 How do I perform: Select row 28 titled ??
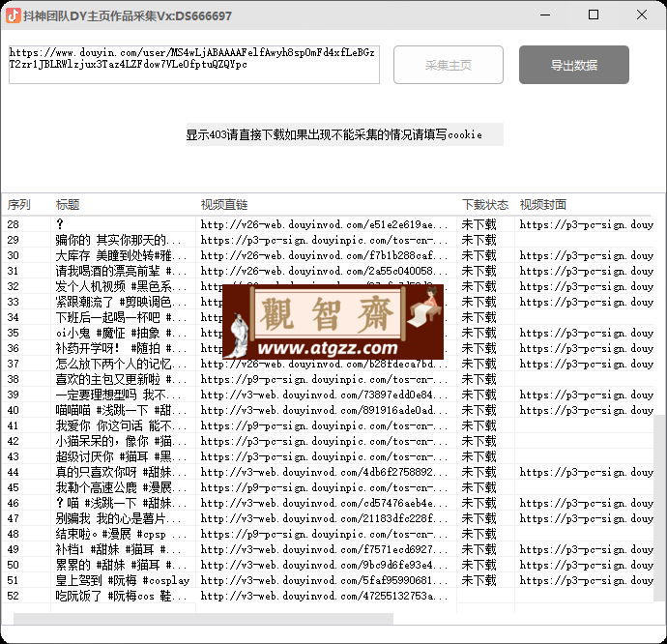tap(328, 224)
